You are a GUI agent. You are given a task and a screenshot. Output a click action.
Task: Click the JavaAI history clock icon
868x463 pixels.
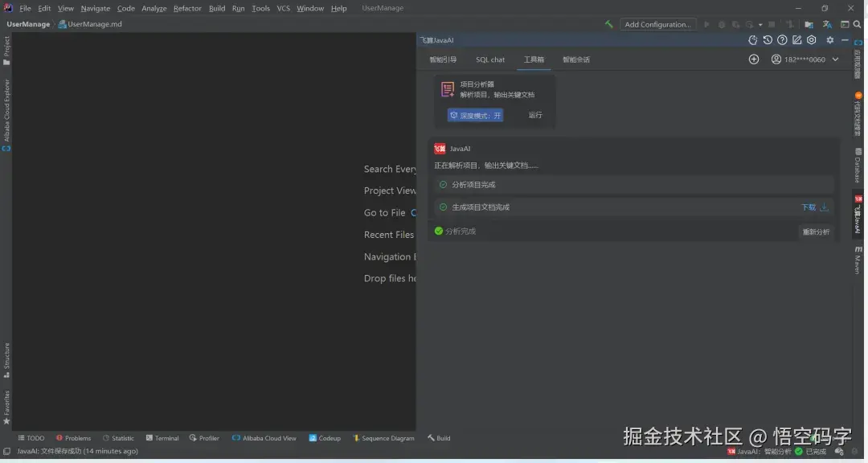pyautogui.click(x=768, y=40)
